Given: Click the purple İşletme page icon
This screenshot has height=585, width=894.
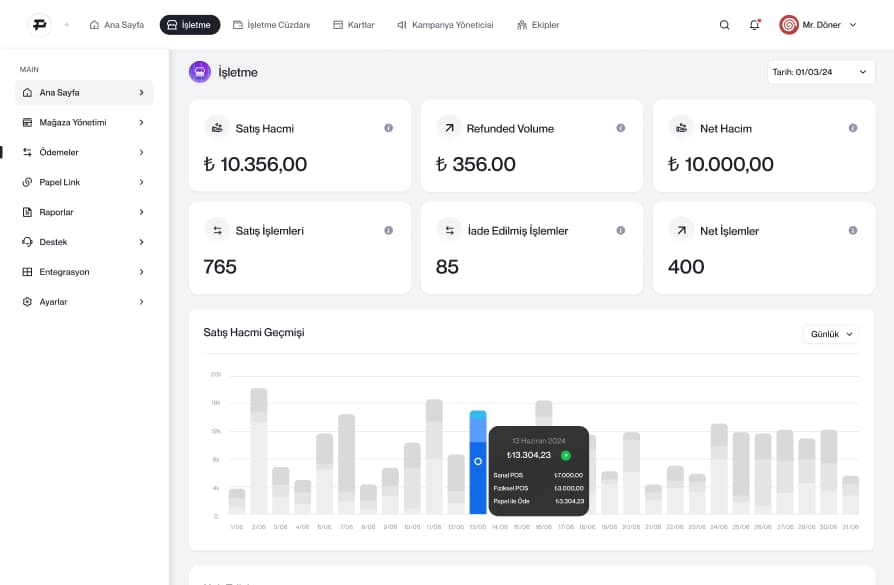Looking at the screenshot, I should [200, 72].
